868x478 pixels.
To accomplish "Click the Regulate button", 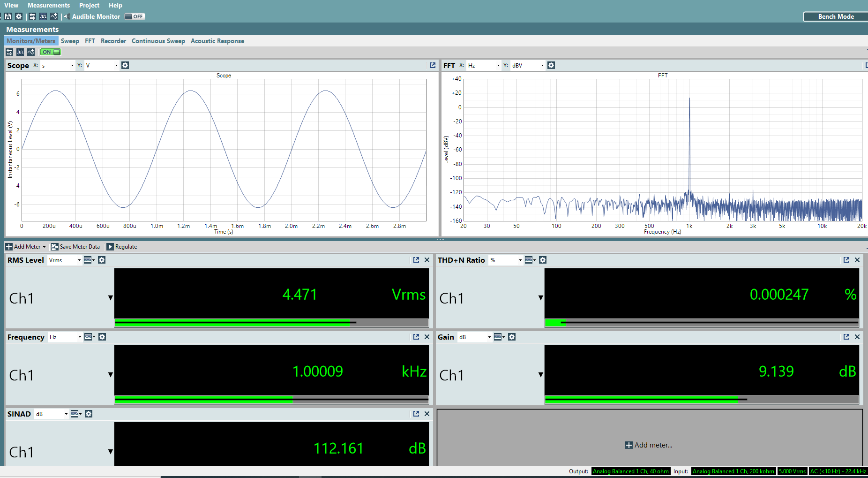I will 122,247.
